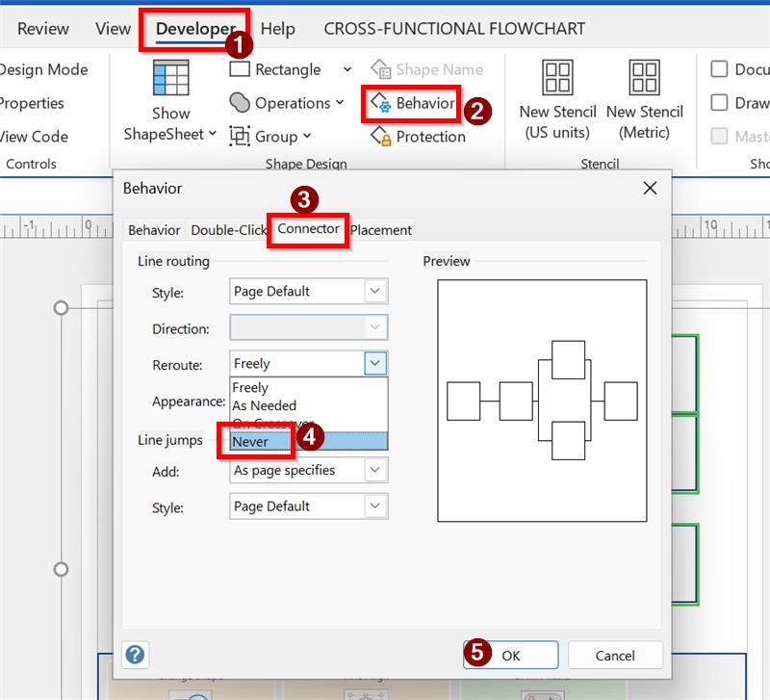Toggle the Draw... checkbox

[719, 102]
